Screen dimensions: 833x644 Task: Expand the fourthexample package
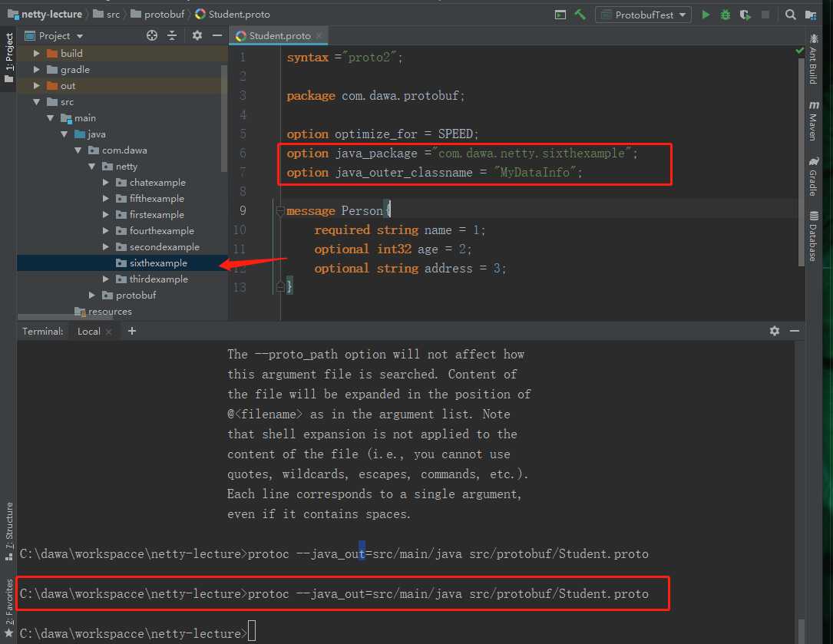click(105, 230)
